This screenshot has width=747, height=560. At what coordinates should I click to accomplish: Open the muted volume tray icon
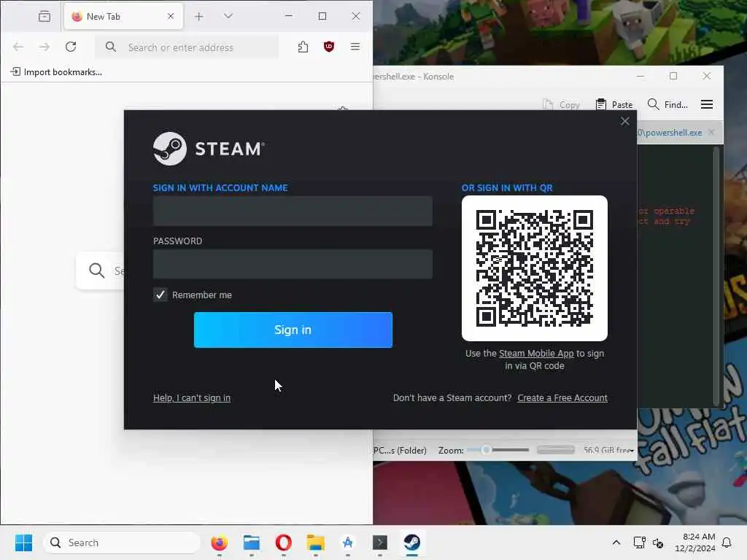pyautogui.click(x=658, y=542)
